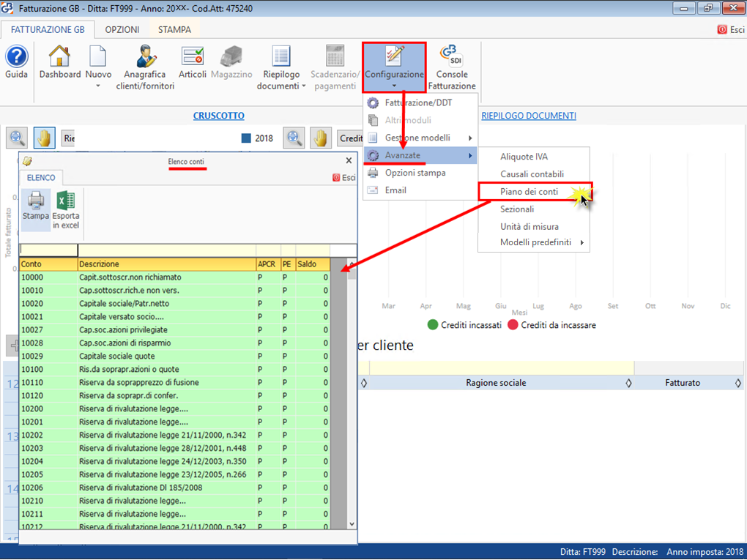Viewport: 747px width, 560px height.
Task: Choose Aliquote IVA in submenu
Action: pyautogui.click(x=524, y=157)
